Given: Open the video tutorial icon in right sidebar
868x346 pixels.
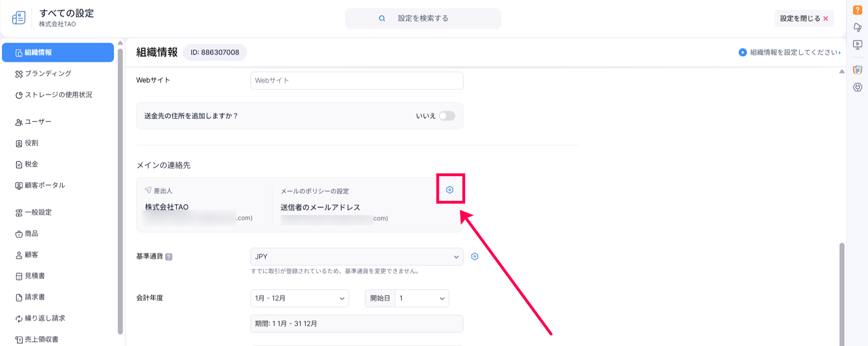Looking at the screenshot, I should pos(858,45).
